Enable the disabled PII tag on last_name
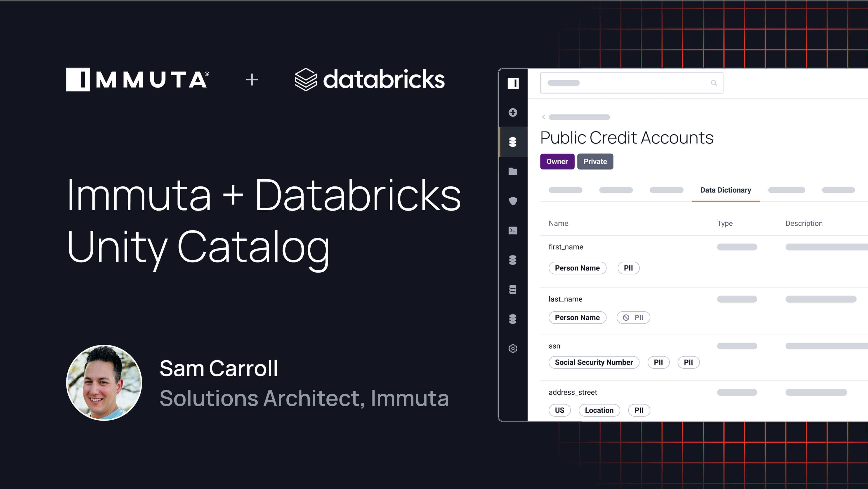This screenshot has height=489, width=868. click(633, 317)
